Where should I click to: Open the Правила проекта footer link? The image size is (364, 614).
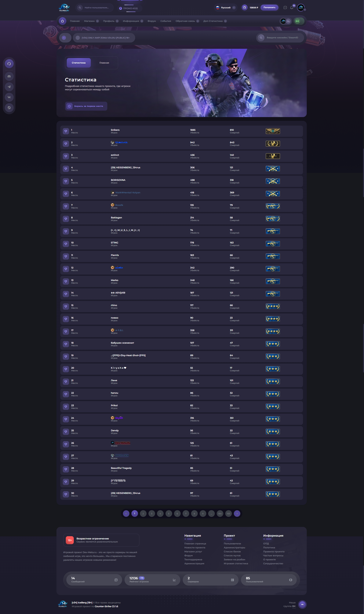(x=274, y=552)
